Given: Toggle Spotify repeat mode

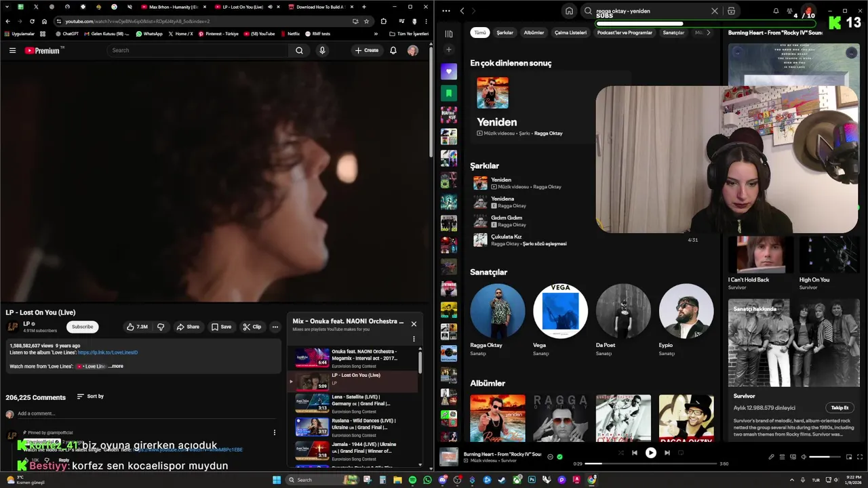Looking at the screenshot, I should pos(681,453).
